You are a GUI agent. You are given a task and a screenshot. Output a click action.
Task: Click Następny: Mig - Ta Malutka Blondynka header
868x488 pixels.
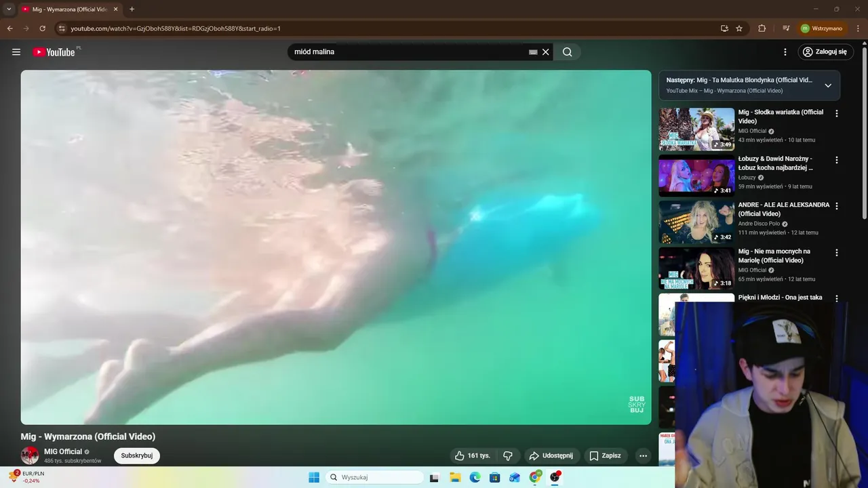coord(739,80)
